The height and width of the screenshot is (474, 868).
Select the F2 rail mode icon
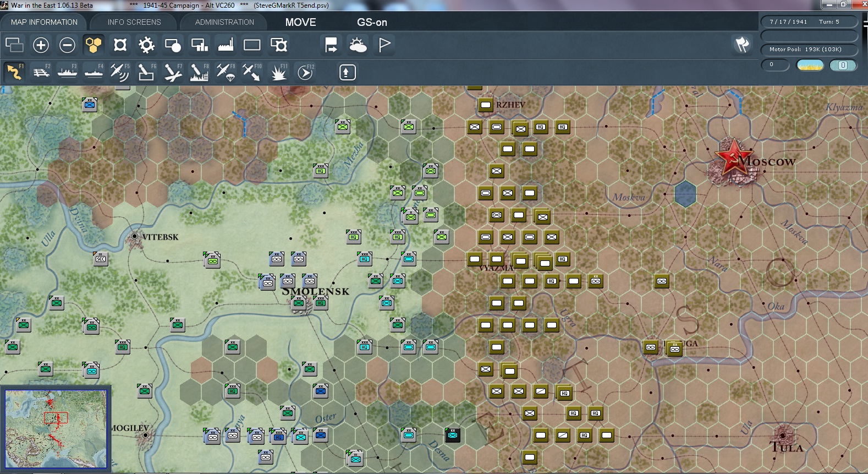click(41, 72)
